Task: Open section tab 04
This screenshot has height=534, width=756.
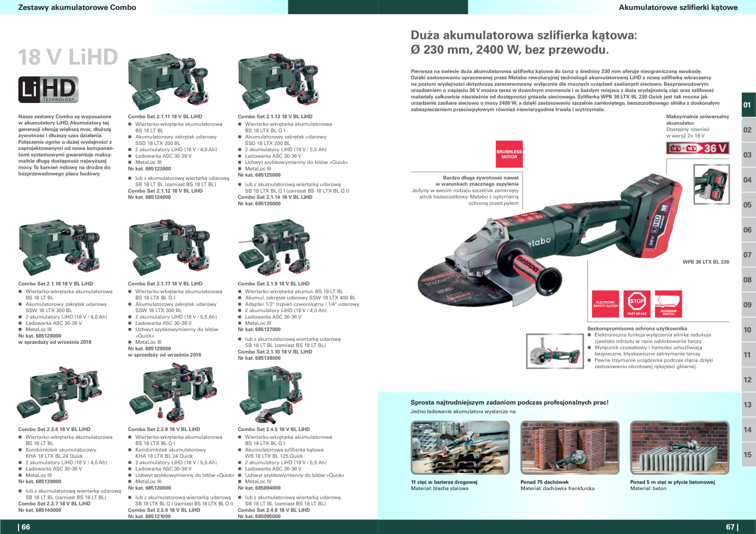Action: click(747, 180)
